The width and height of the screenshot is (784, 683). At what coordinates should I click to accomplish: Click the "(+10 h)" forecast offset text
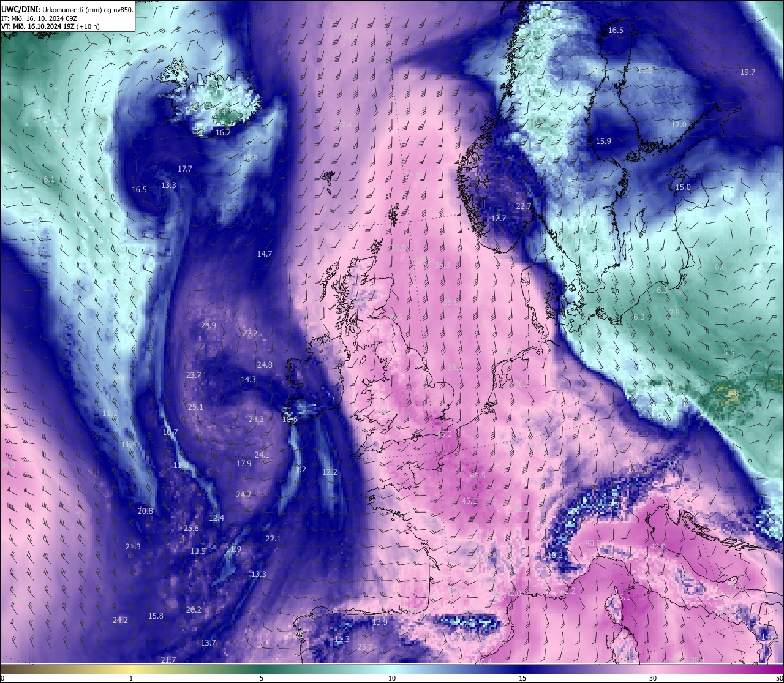88,26
